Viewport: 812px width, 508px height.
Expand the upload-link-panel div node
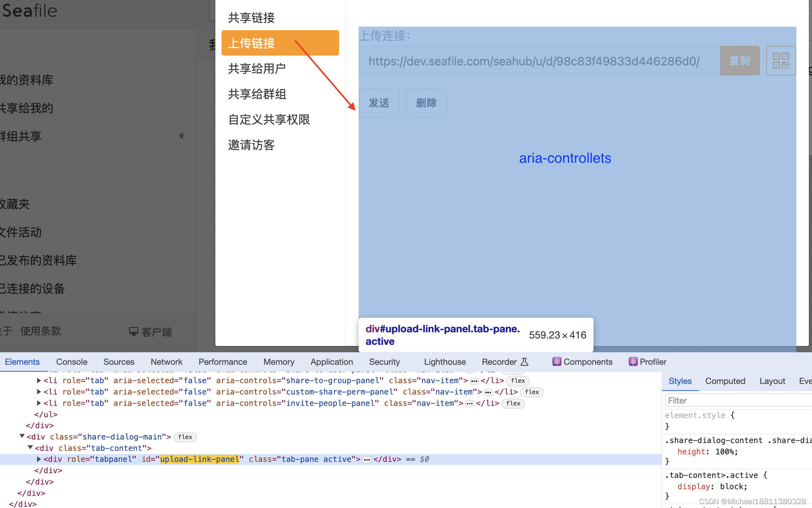point(39,459)
